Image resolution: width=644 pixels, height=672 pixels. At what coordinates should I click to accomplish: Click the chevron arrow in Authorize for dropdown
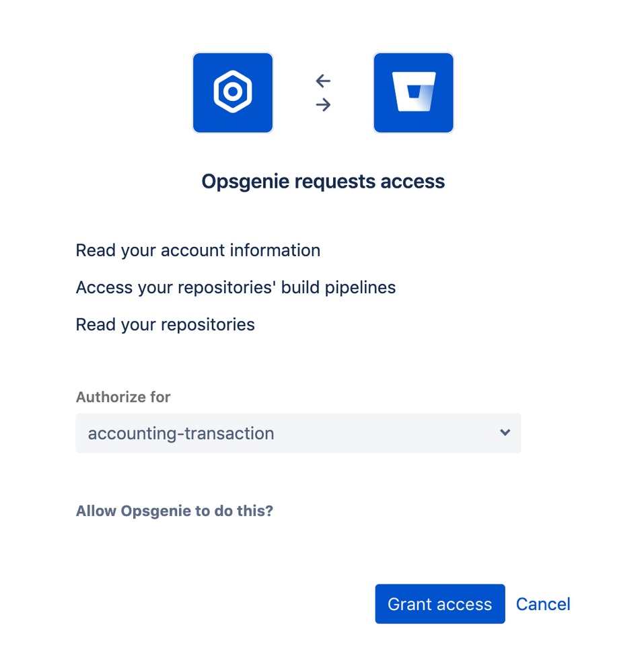(505, 433)
